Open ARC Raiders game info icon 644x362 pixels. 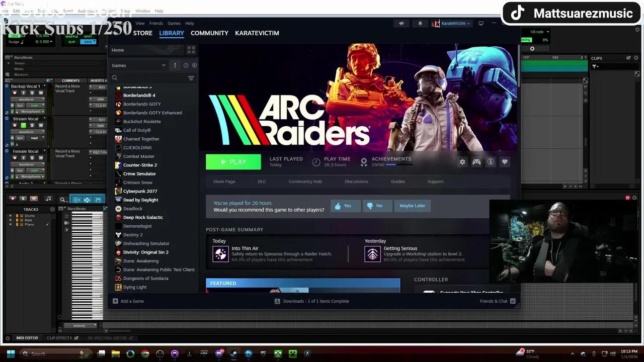[491, 162]
